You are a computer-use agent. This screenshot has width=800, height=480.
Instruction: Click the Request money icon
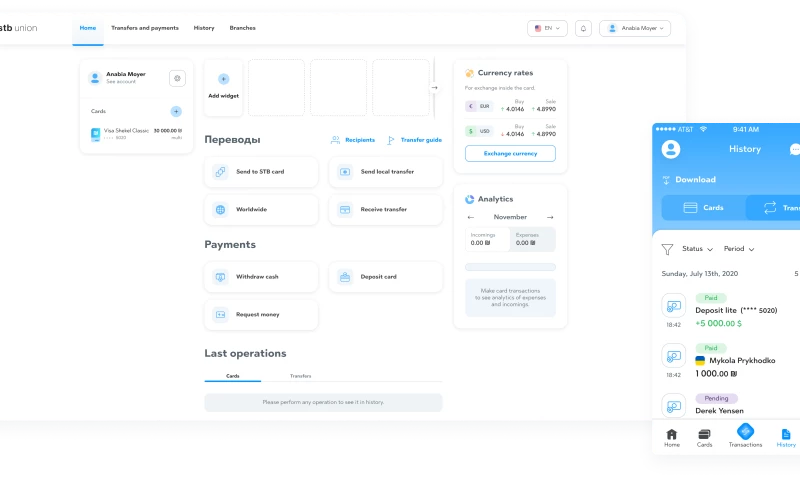pyautogui.click(x=220, y=315)
